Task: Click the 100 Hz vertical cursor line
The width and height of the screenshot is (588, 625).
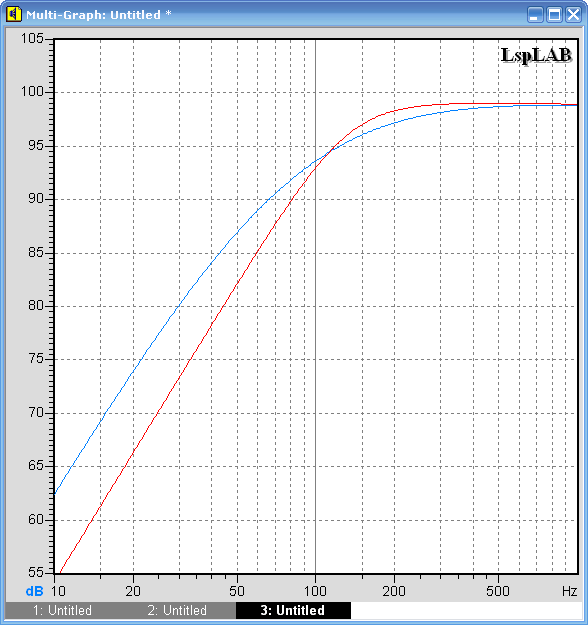Action: point(315,307)
